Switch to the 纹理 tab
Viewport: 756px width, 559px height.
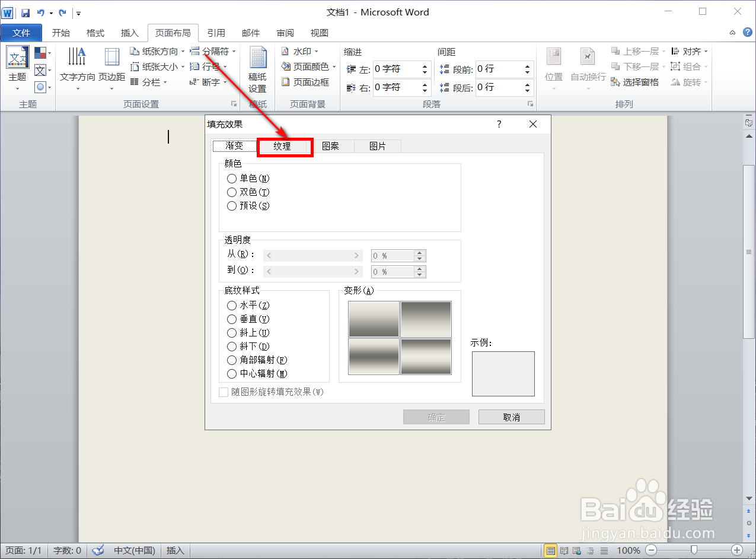[x=284, y=147]
